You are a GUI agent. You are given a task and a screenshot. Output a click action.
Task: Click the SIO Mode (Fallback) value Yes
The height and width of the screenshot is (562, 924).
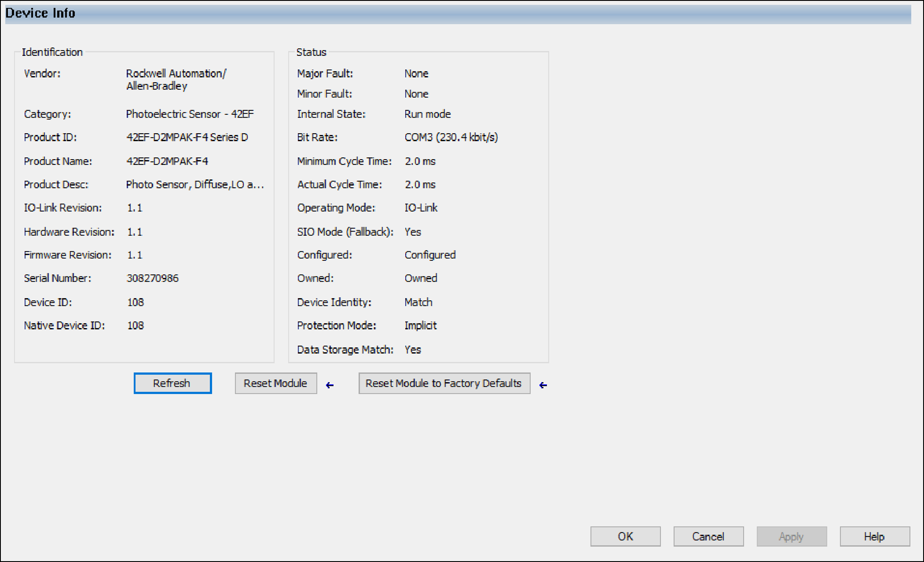point(413,232)
